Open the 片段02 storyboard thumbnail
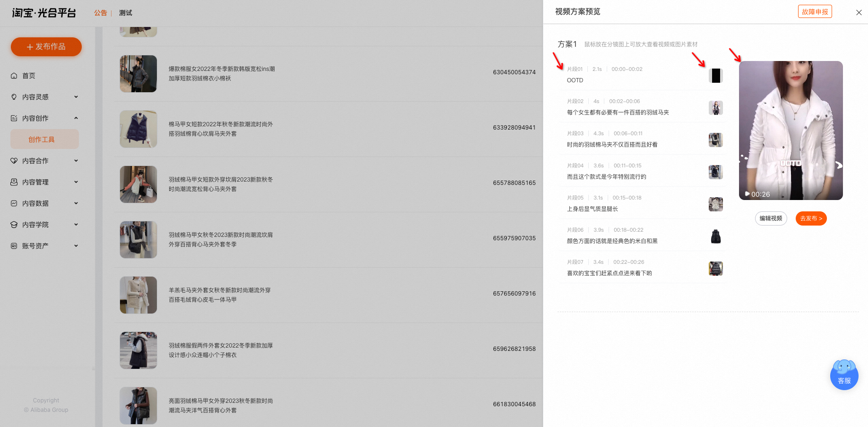 pos(715,108)
